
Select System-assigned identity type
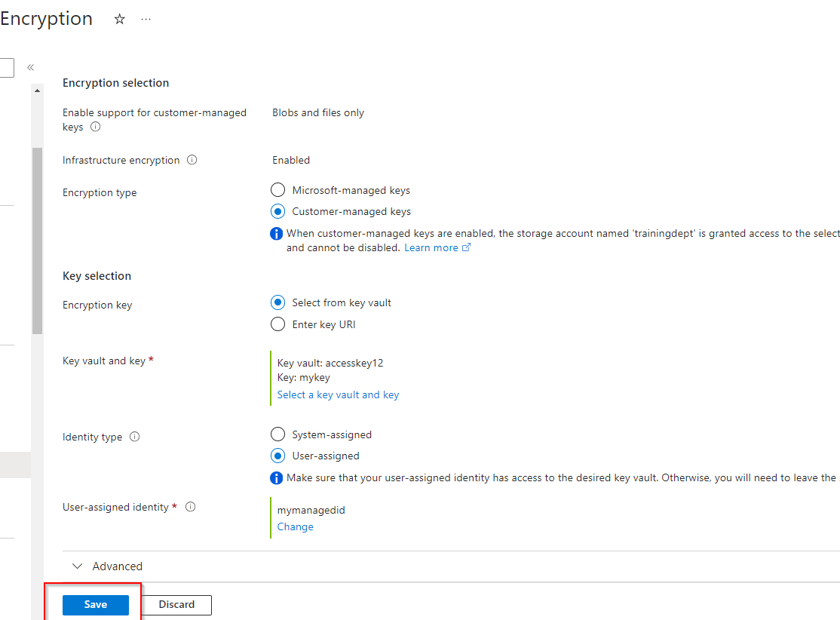point(277,434)
